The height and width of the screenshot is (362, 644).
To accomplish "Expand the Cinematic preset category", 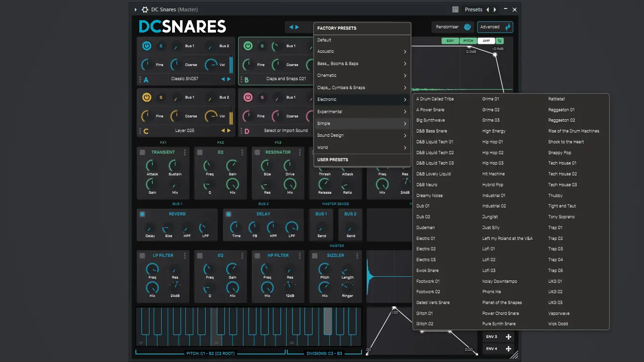I will click(362, 75).
